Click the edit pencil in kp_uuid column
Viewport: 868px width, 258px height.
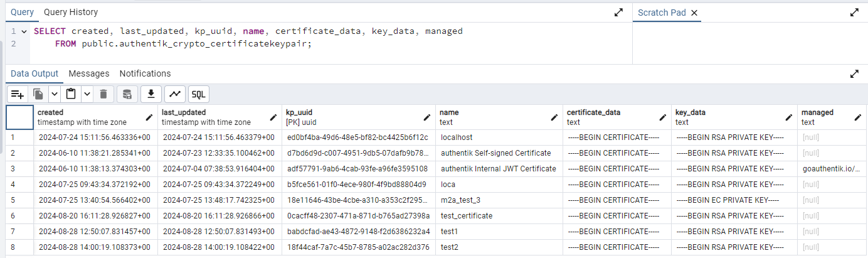(x=428, y=117)
